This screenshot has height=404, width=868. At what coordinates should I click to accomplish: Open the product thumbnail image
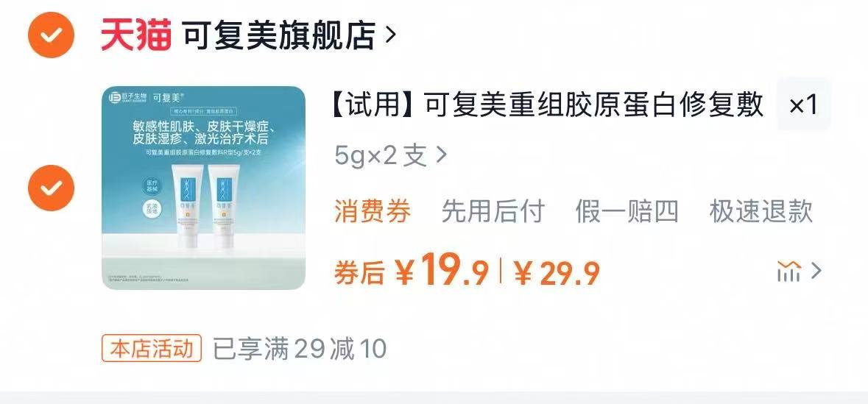click(204, 188)
